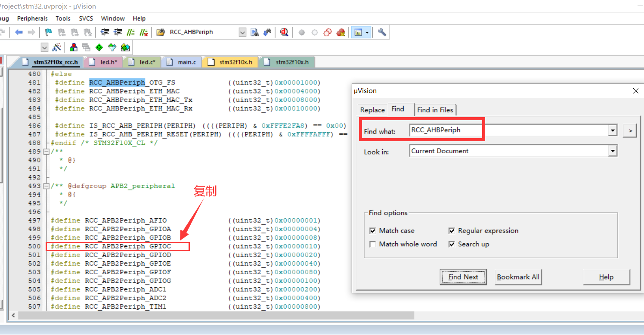Click the Insert Breakpoint grey dot icon
Viewport: 644px width, 335px height.
pos(302,32)
